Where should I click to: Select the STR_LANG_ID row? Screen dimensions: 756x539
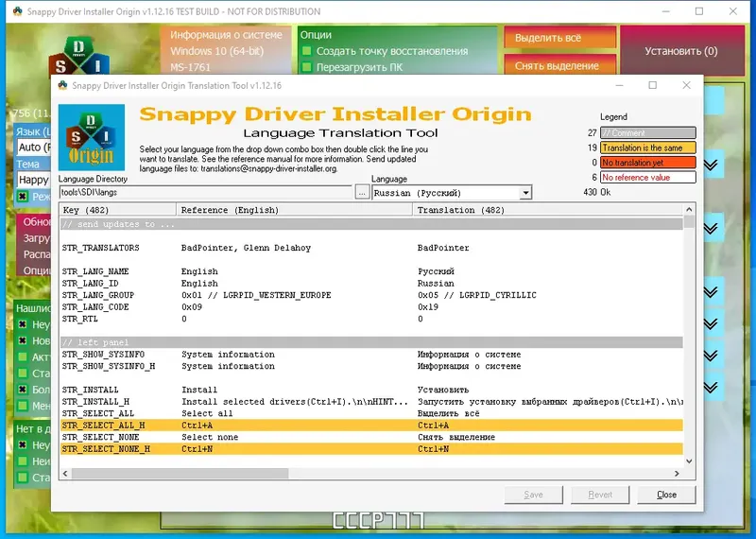tap(371, 284)
